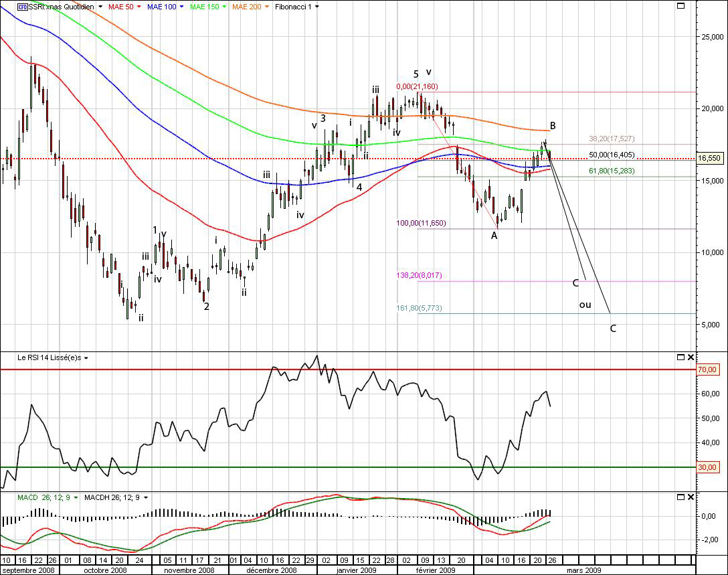Expand the Fibonacci 1 dropdown

[x=317, y=6]
